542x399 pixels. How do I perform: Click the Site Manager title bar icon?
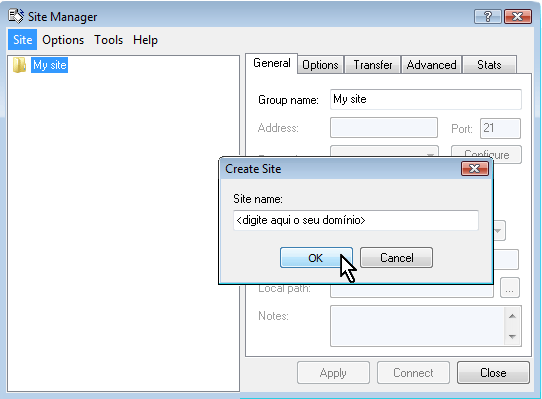tap(16, 16)
